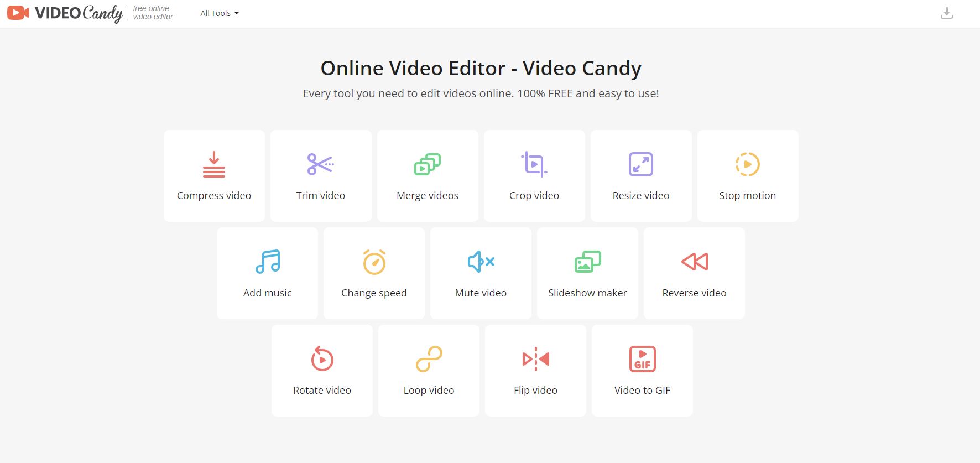The image size is (980, 463).
Task: Click the VIDEO Candy brand wordmark
Action: point(79,13)
